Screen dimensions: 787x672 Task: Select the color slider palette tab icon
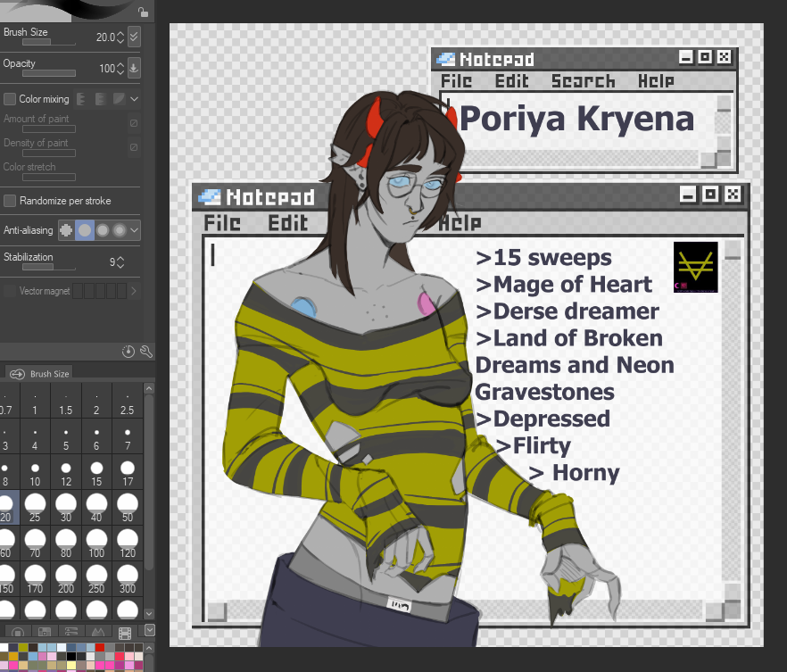point(70,633)
